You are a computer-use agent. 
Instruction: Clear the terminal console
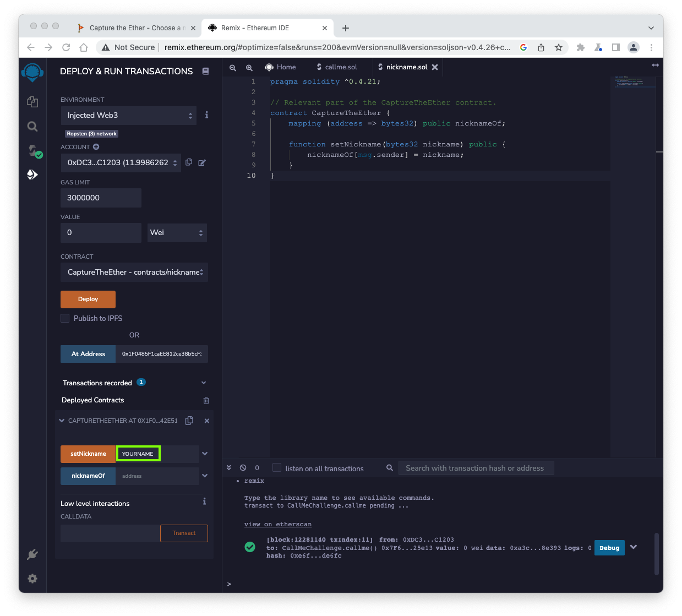[x=243, y=468]
